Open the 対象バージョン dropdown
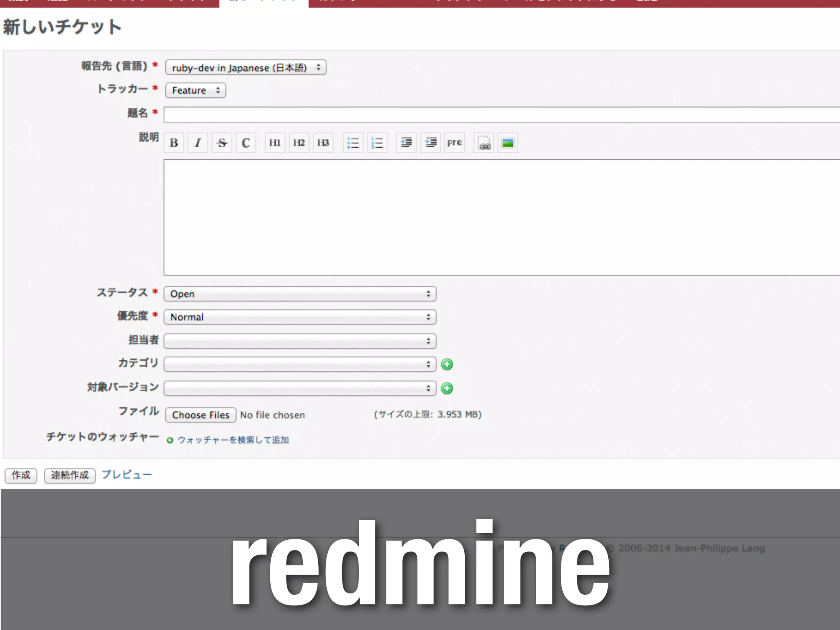Image resolution: width=840 pixels, height=630 pixels. (300, 388)
